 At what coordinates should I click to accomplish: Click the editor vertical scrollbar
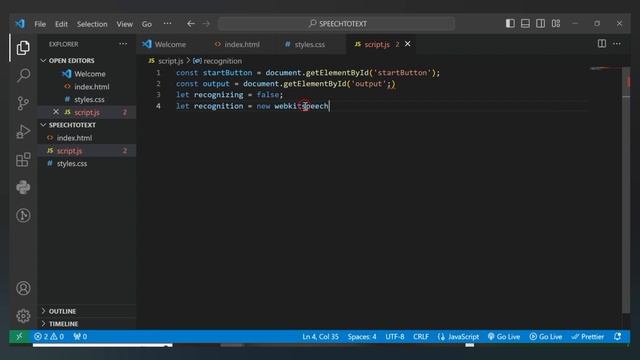pyautogui.click(x=626, y=190)
